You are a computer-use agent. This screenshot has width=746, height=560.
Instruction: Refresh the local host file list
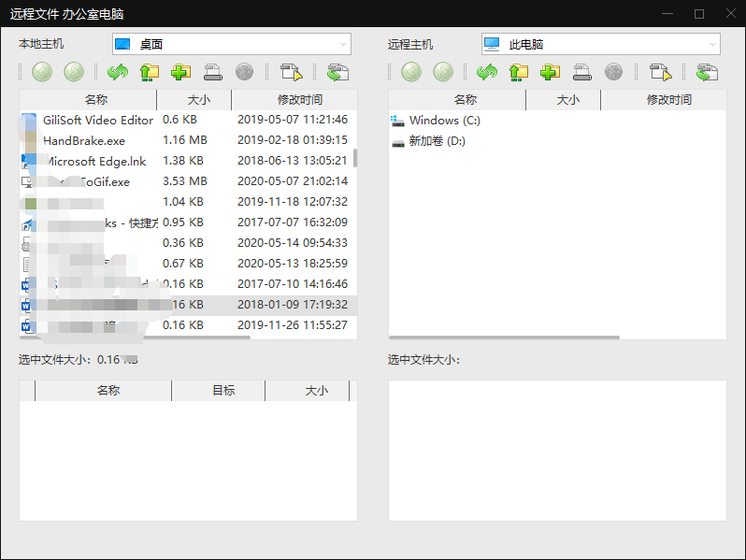tap(118, 72)
